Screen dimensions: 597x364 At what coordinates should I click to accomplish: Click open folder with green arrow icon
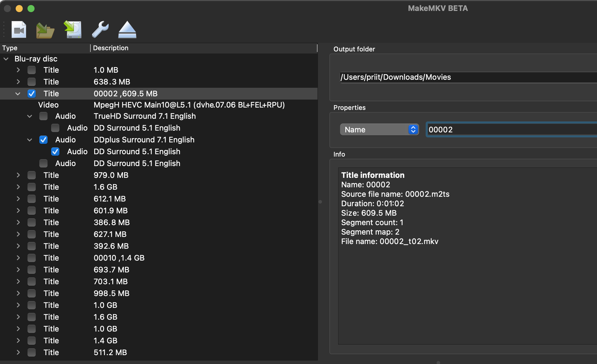[45, 30]
